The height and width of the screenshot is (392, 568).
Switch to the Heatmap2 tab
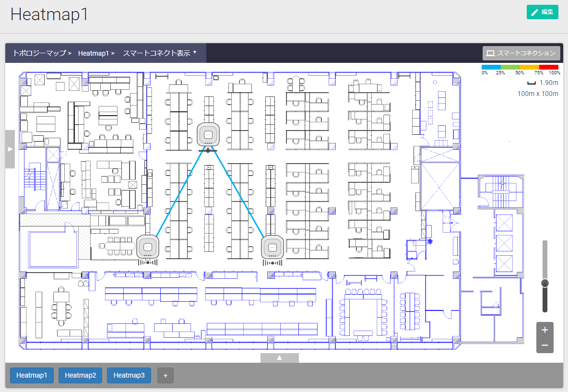coord(81,375)
